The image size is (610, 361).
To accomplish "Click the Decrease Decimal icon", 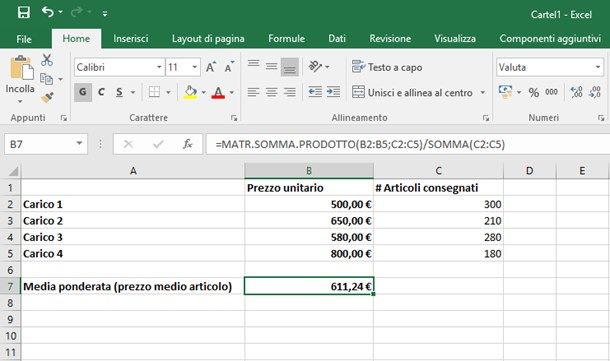I will coord(595,92).
